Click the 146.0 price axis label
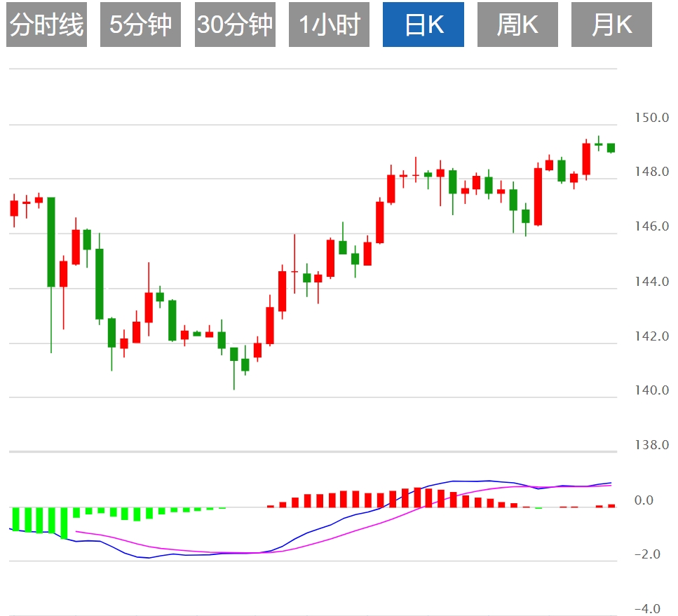The image size is (678, 616). coord(651,226)
